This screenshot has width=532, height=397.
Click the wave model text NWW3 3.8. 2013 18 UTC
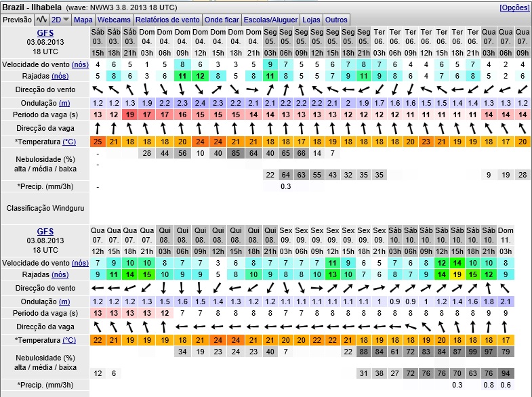pyautogui.click(x=134, y=7)
